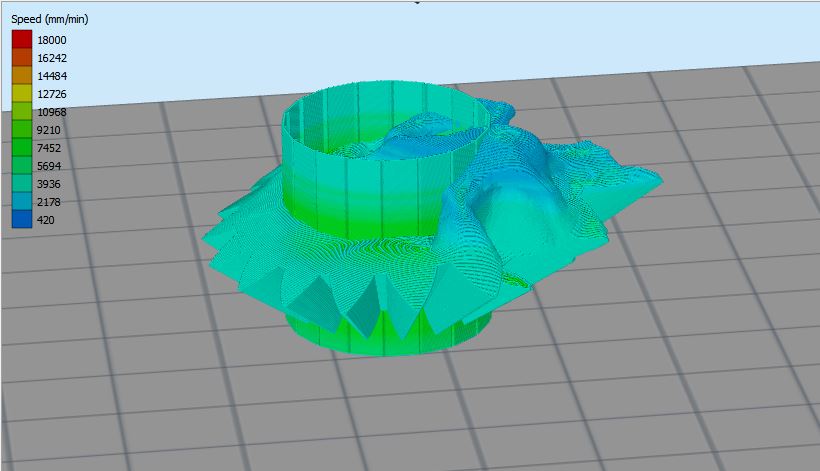Click the 14484 orange legend swatch

(22, 75)
